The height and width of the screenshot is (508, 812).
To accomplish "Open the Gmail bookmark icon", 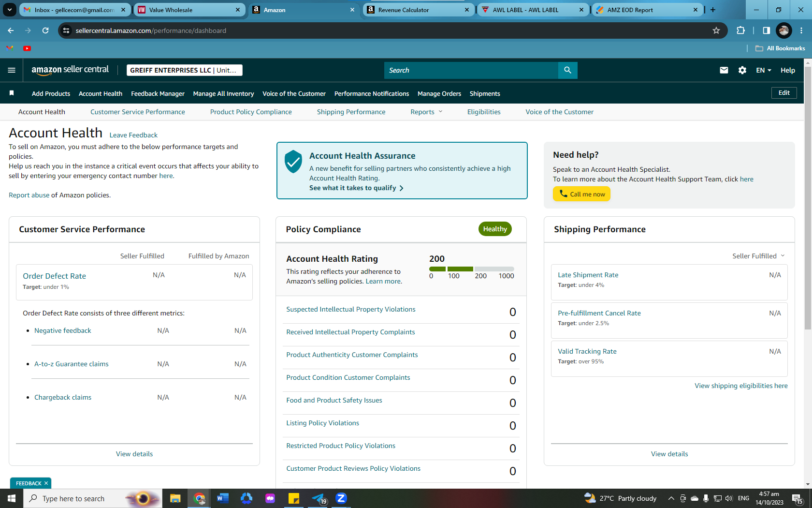I will 10,48.
